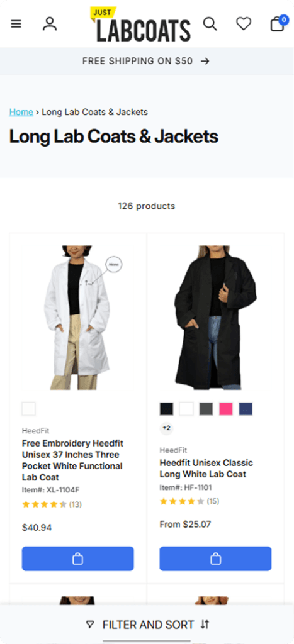This screenshot has width=294, height=644.
Task: Select the white swatch under the XL-1104F coat
Action: (29, 409)
